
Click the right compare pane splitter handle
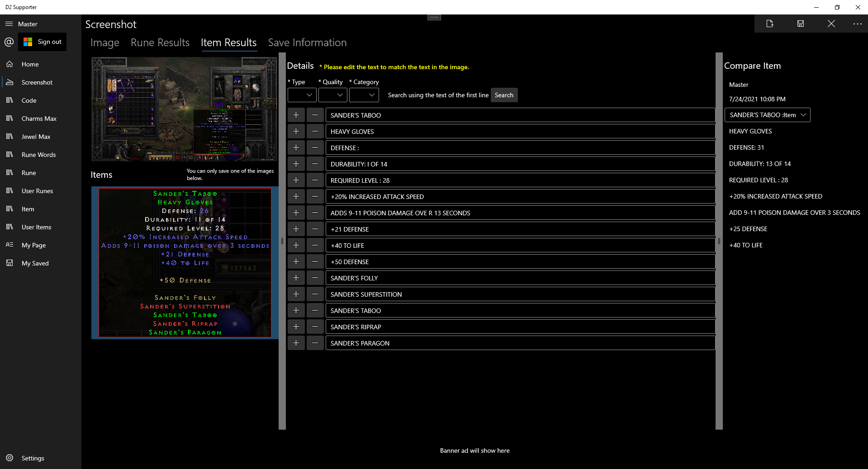pos(719,241)
